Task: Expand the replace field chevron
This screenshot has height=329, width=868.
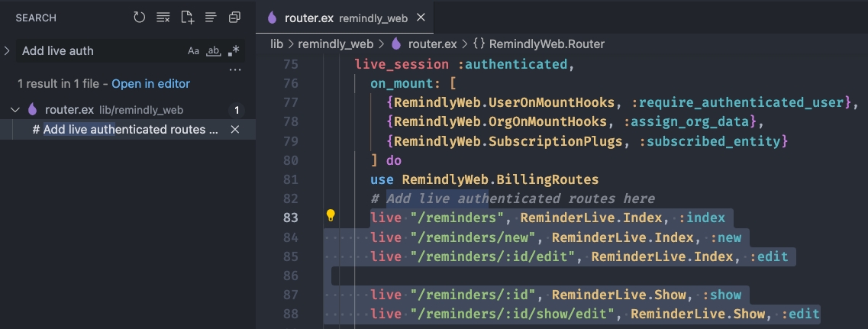Action: (x=7, y=51)
